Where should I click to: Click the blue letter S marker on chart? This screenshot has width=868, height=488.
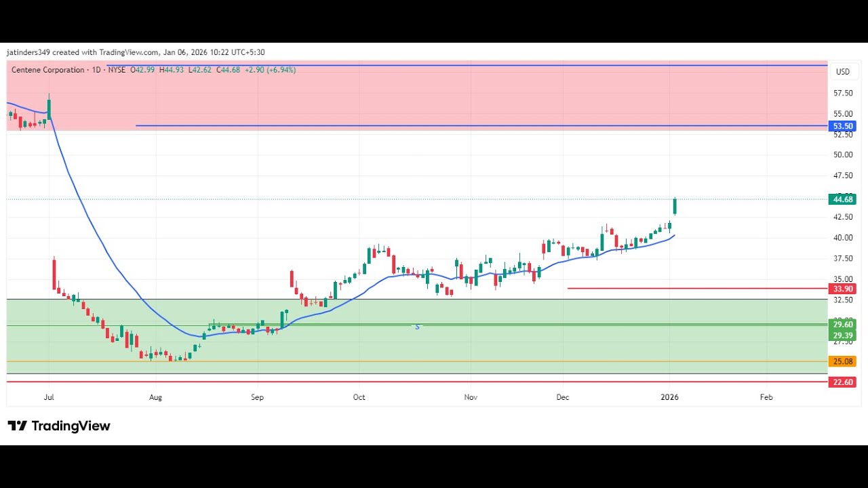[x=418, y=327]
